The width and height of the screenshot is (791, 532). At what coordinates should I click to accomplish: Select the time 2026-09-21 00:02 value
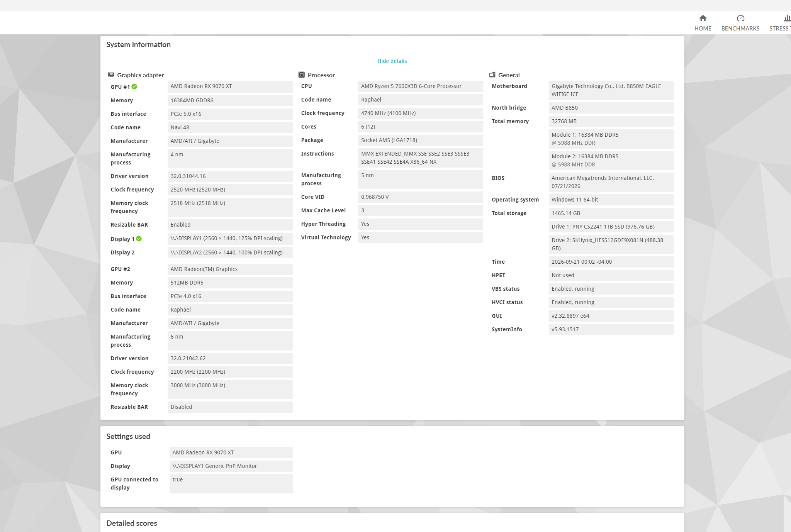pos(611,262)
